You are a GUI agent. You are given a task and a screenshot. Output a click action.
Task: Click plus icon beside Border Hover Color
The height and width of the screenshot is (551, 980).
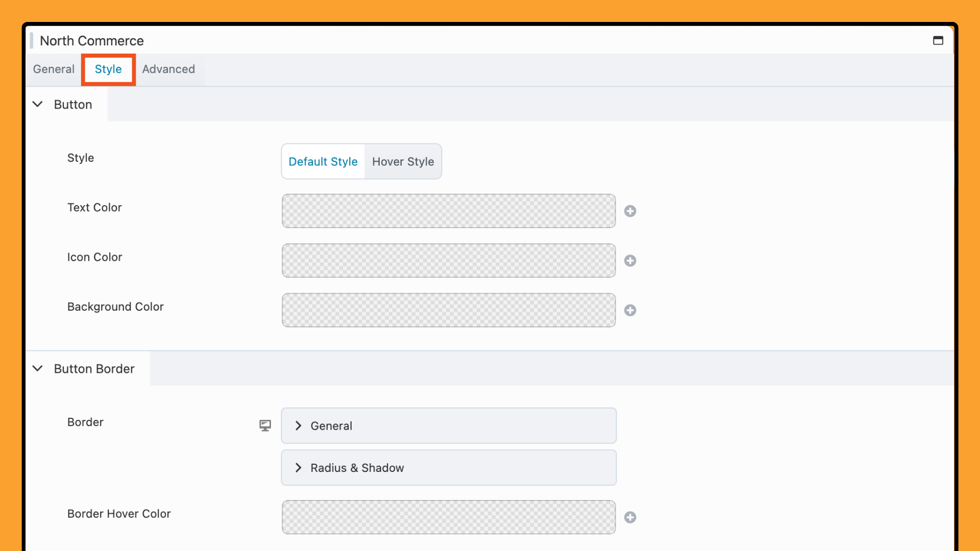(630, 517)
